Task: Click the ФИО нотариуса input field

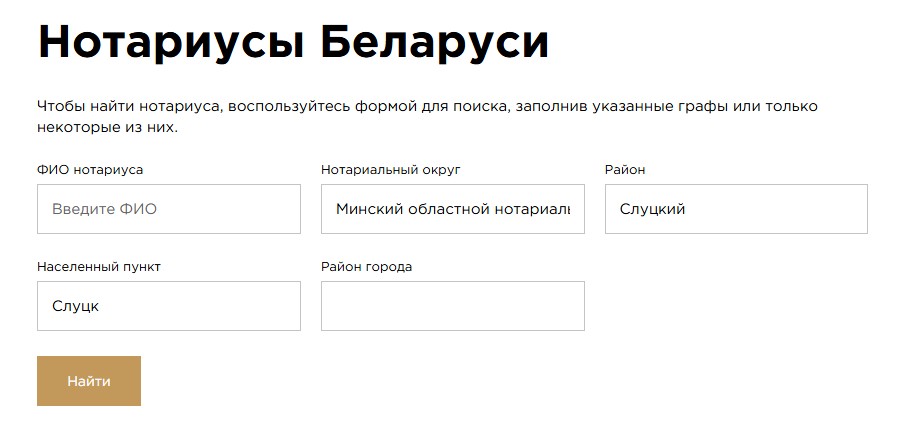Action: coord(168,209)
